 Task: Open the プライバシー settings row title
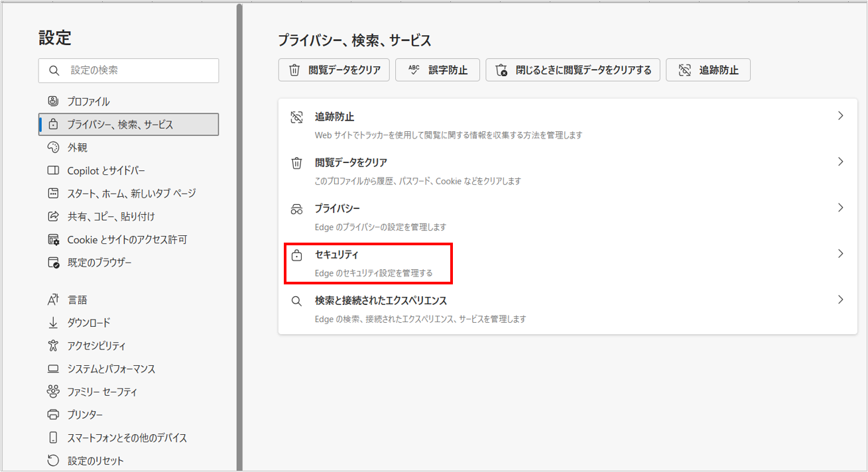[x=337, y=208]
